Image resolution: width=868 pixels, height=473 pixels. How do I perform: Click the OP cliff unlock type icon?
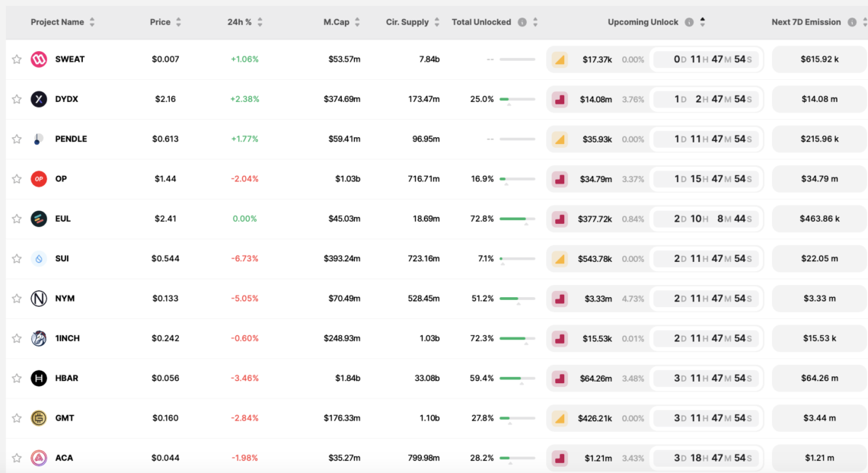(x=560, y=179)
